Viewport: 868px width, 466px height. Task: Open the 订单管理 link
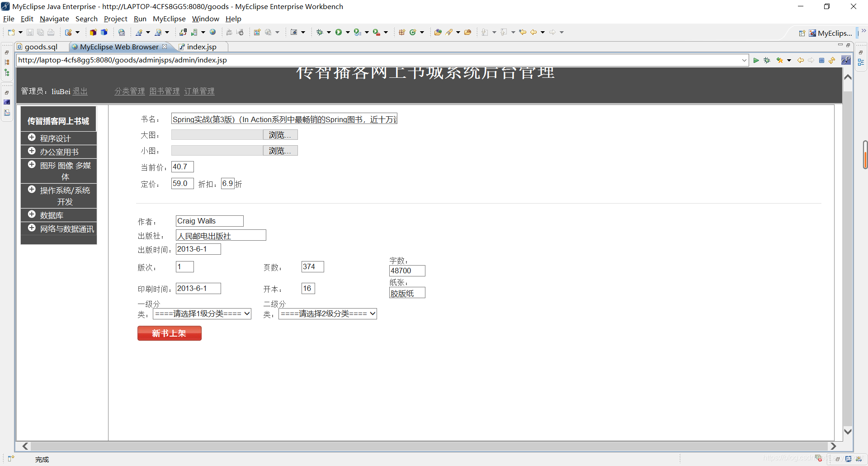click(199, 91)
